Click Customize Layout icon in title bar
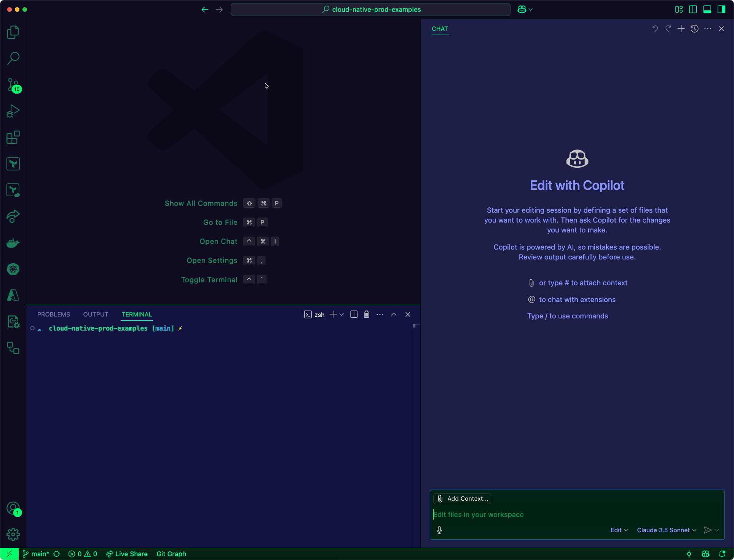The width and height of the screenshot is (734, 560). 679,10
